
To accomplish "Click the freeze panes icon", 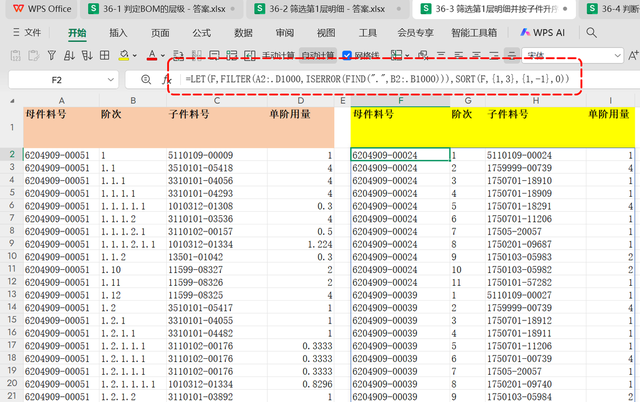I will 396,55.
